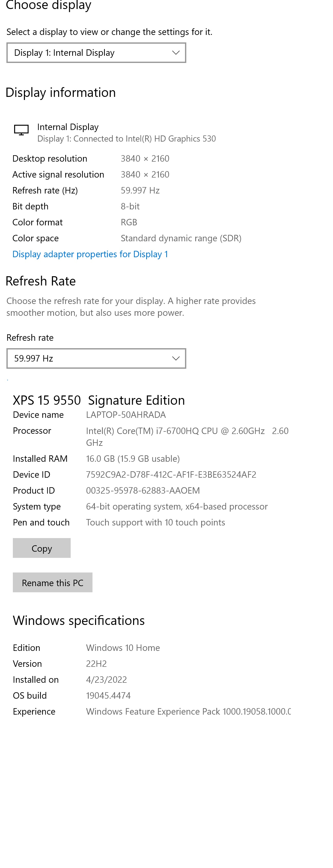Click the Refresh Rate section heading
This screenshot has width=333, height=868.
pos(41,281)
